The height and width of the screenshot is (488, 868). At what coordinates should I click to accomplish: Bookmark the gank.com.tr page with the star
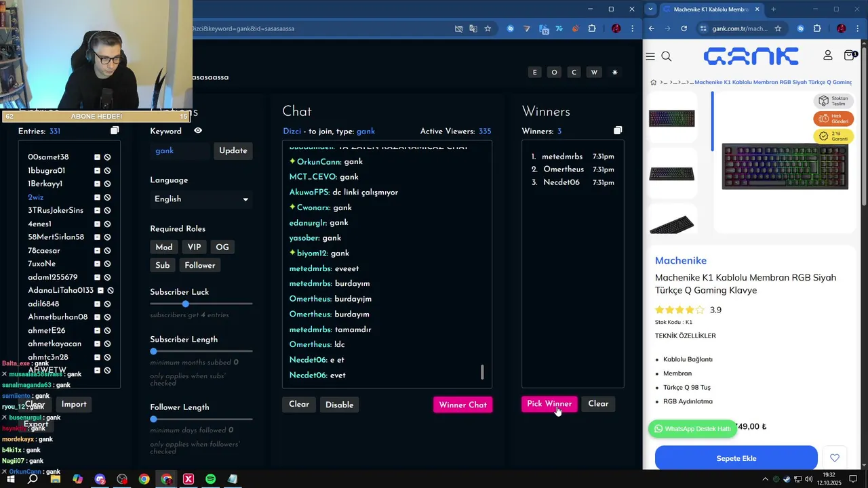[778, 28]
